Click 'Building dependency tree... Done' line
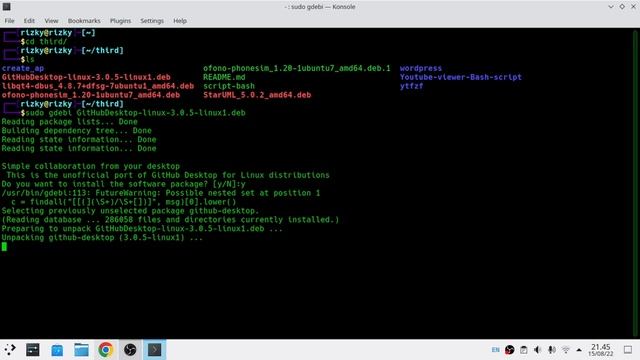Screen dimensions: 640x360 click(77, 131)
